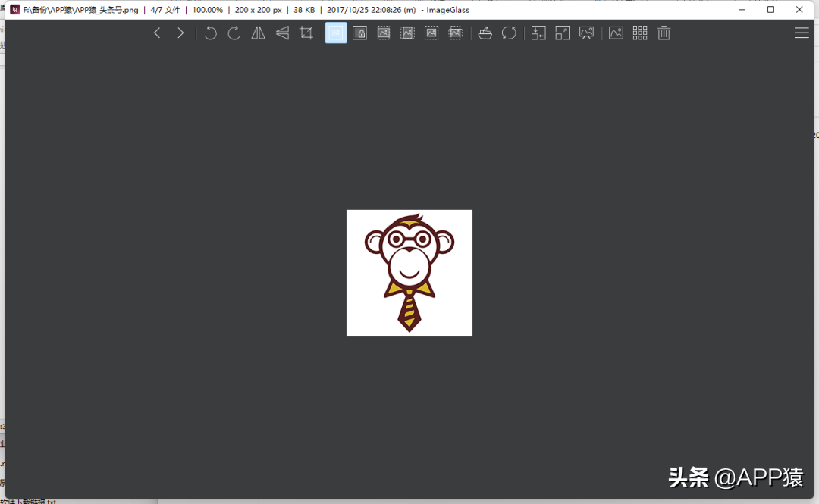This screenshot has width=819, height=504.
Task: Click the Scale to width button
Action: [384, 33]
